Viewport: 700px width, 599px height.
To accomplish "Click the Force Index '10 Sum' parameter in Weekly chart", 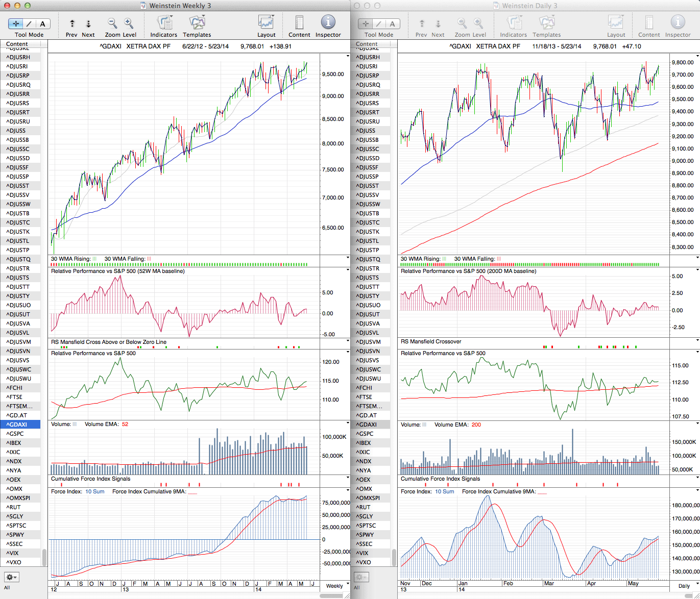I will tap(95, 492).
